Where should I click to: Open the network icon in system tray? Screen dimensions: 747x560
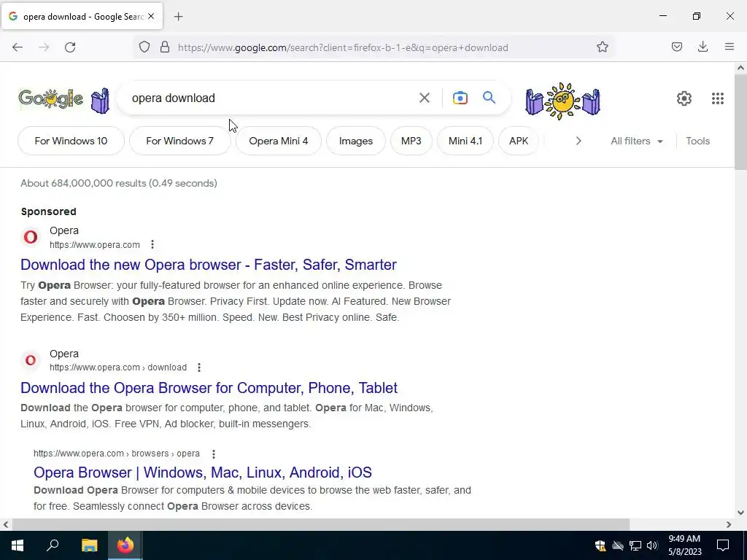click(635, 545)
